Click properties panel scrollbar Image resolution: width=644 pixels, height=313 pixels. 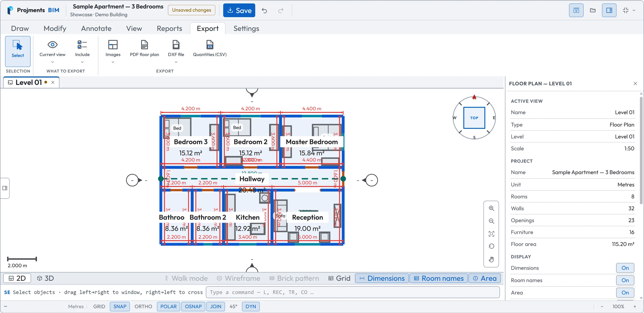(641, 150)
